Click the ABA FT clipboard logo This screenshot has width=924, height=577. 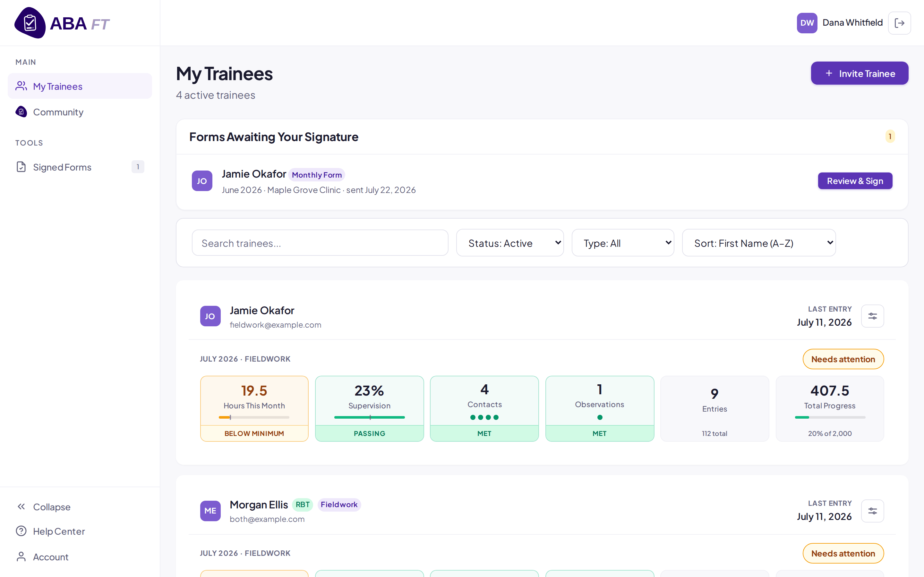click(30, 23)
